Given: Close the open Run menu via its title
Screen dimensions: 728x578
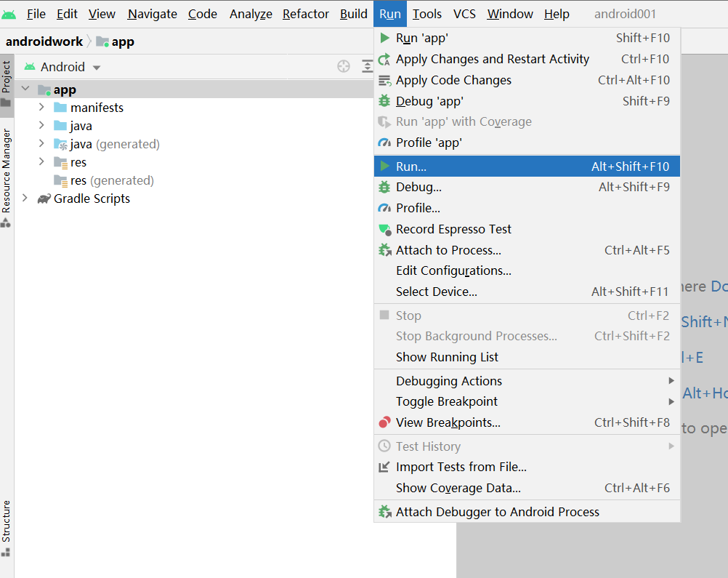Looking at the screenshot, I should coord(390,14).
